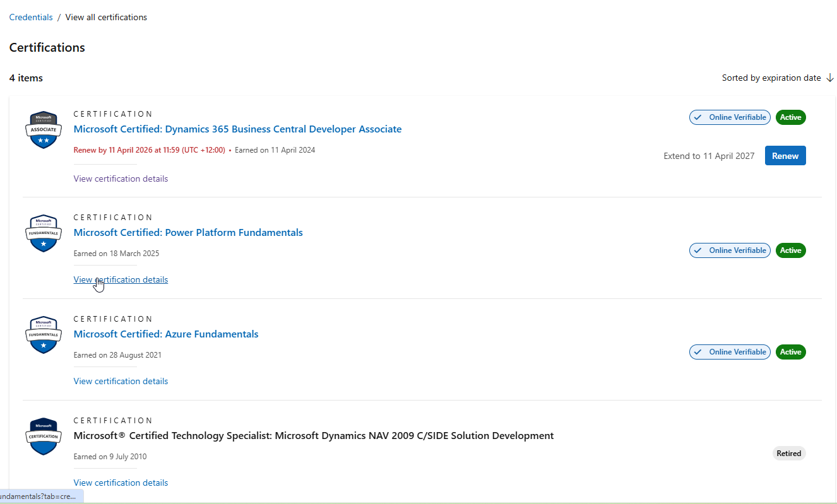Viewport: 837px width, 504px height.
Task: Click Online Verifiable badge on Azure Fundamentals row
Action: coord(730,352)
